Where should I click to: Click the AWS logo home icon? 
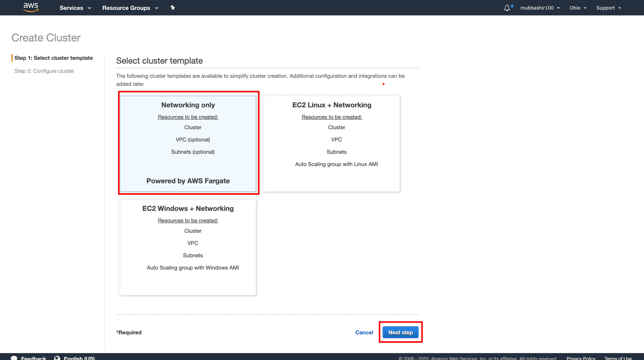tap(31, 7)
